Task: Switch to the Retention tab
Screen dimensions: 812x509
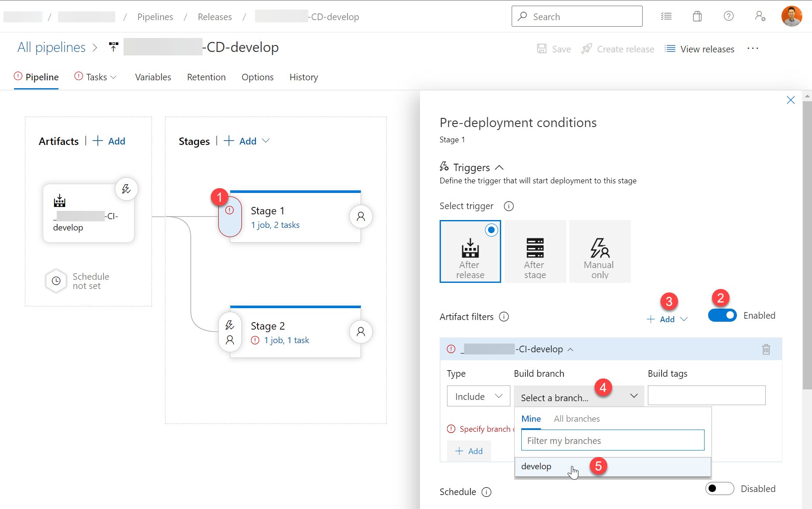Action: [206, 77]
